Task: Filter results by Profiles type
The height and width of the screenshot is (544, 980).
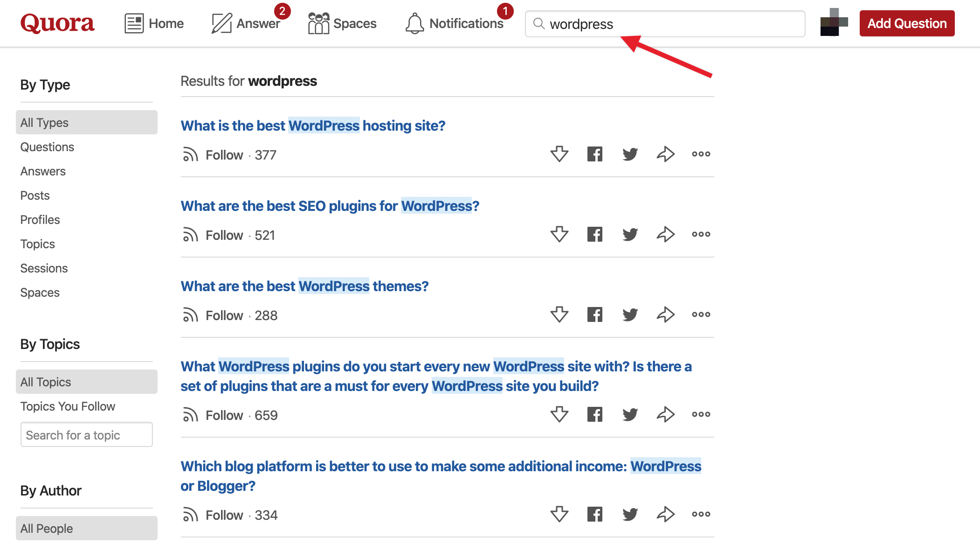Action: (40, 220)
